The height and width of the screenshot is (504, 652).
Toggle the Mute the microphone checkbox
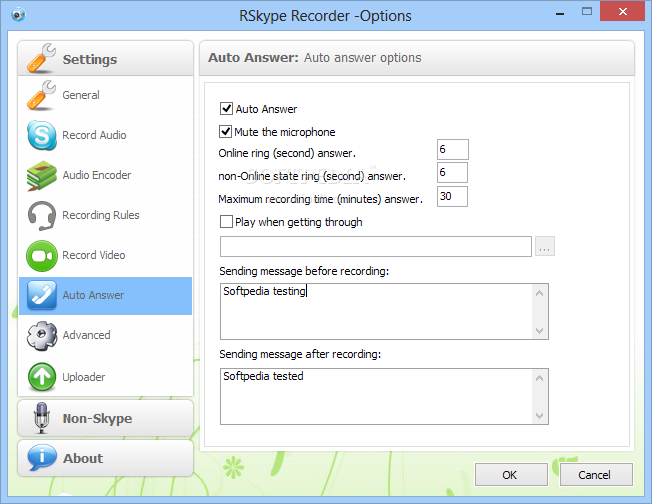(225, 132)
